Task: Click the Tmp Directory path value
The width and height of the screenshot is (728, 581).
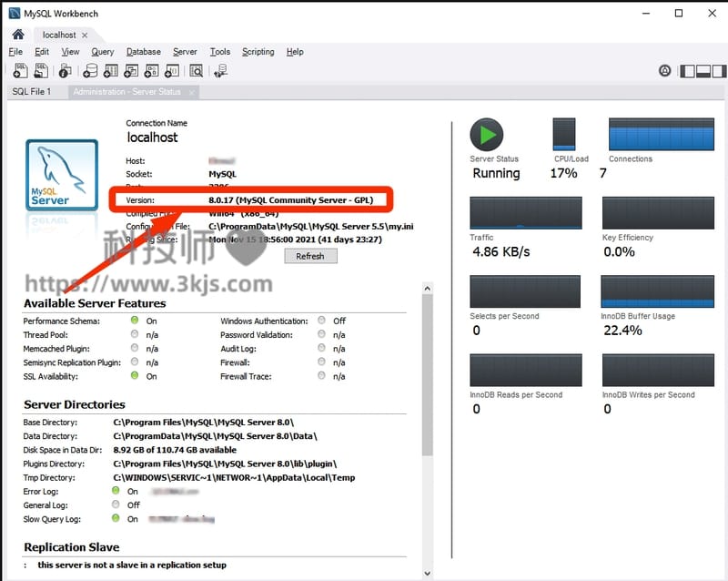Action: click(x=234, y=478)
